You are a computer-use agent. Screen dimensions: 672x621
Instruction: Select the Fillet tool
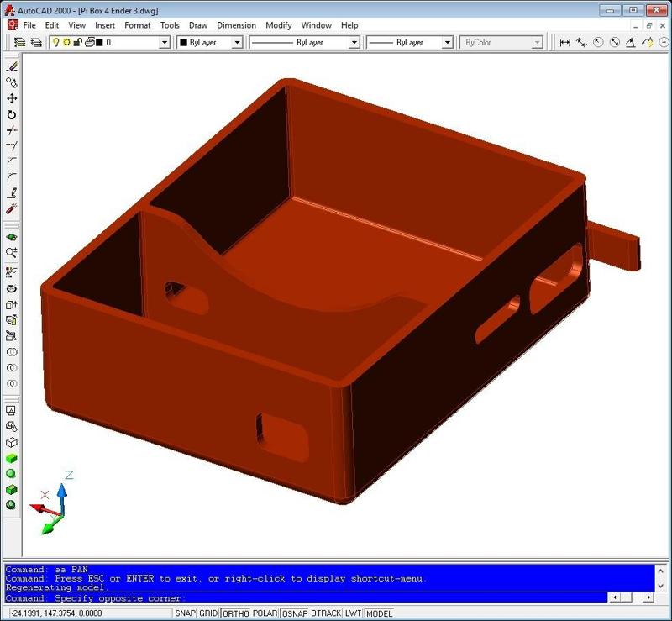pyautogui.click(x=12, y=177)
